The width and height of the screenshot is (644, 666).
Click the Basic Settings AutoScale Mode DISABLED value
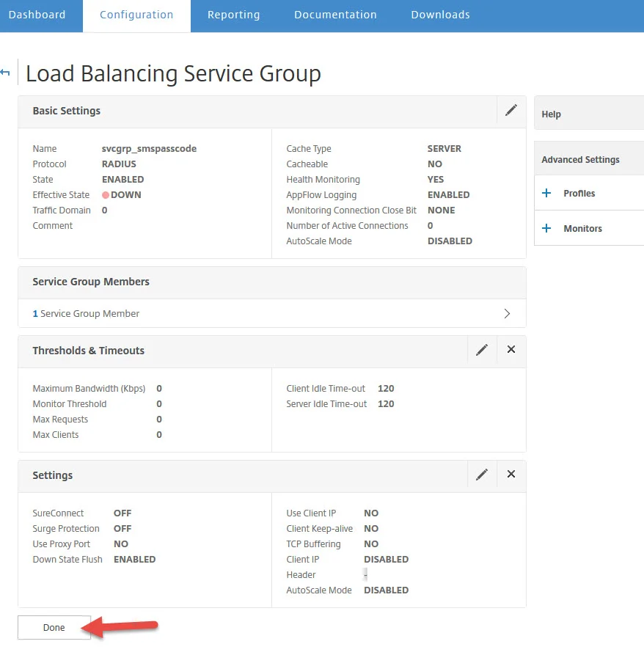coord(450,241)
